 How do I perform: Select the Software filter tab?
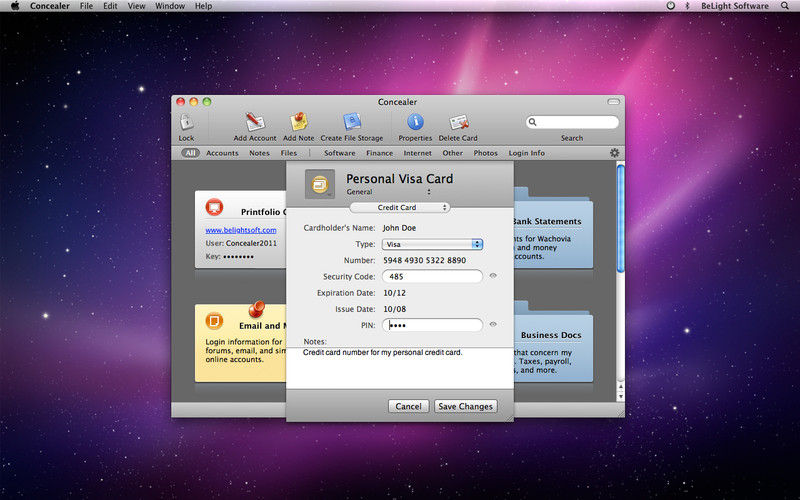click(339, 153)
